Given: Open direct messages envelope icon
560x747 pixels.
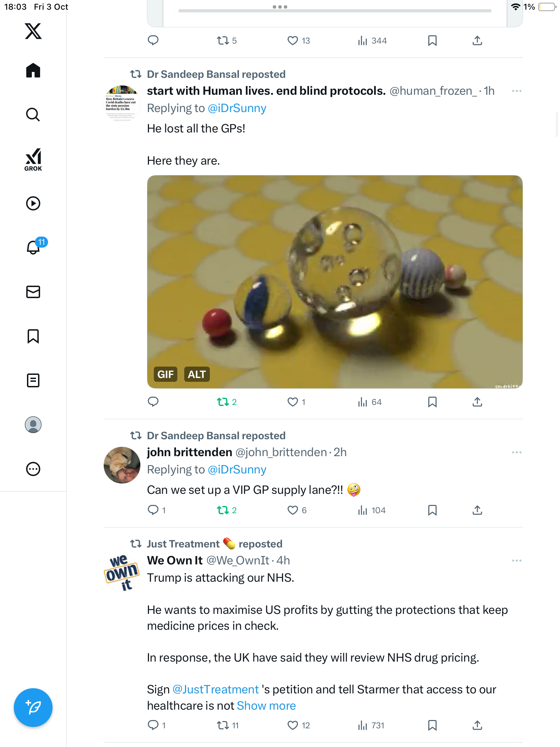Looking at the screenshot, I should [x=33, y=292].
